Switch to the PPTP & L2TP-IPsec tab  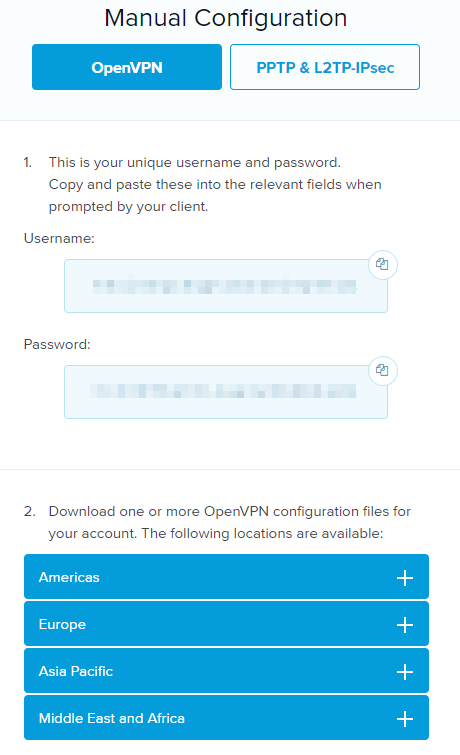[x=325, y=67]
